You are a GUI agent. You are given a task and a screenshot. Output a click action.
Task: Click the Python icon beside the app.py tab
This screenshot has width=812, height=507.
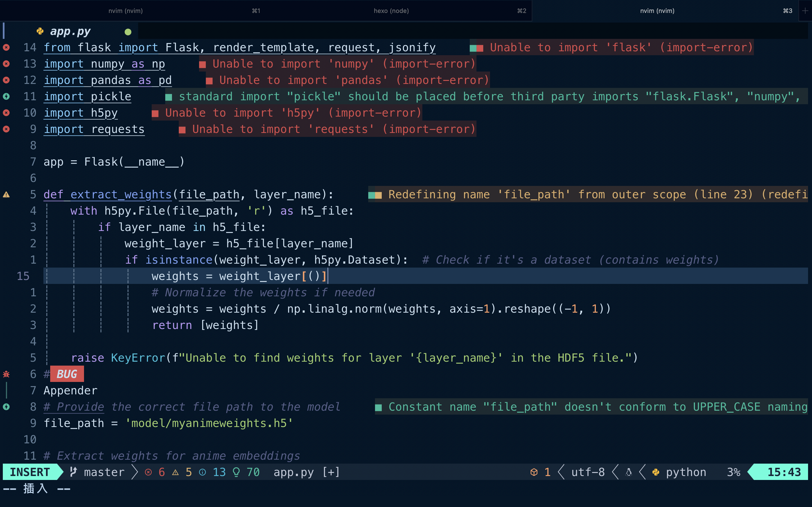pyautogui.click(x=40, y=31)
